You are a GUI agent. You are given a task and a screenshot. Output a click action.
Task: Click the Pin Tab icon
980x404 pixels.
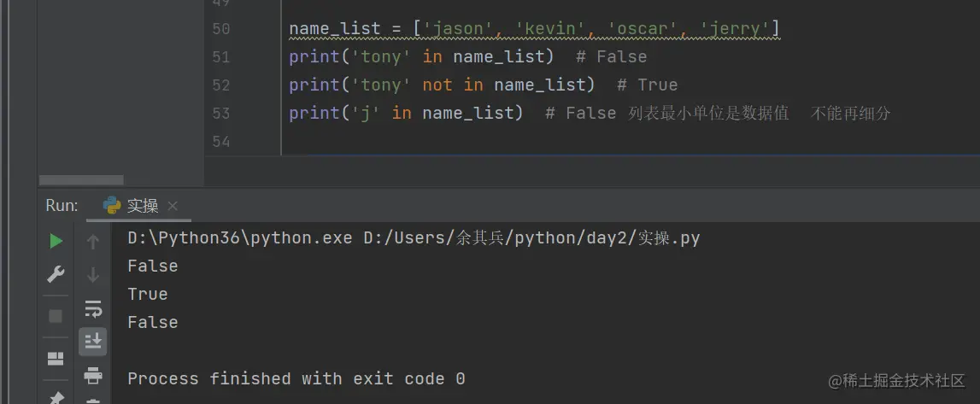click(56, 397)
